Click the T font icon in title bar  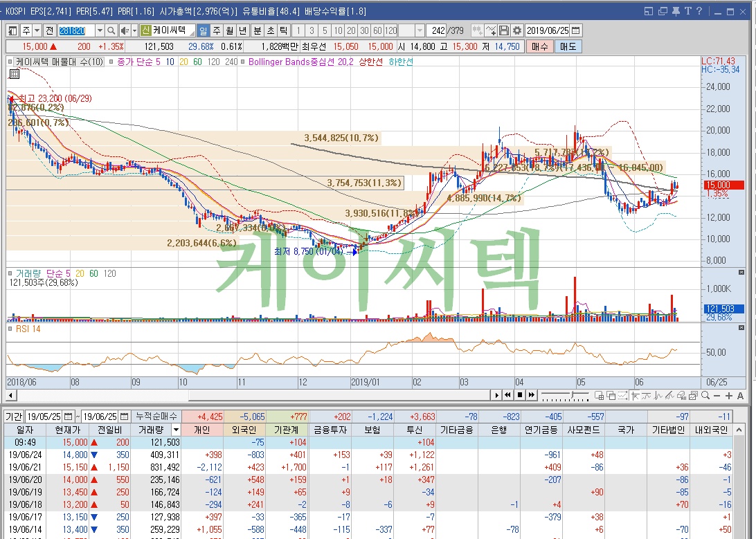click(x=687, y=11)
